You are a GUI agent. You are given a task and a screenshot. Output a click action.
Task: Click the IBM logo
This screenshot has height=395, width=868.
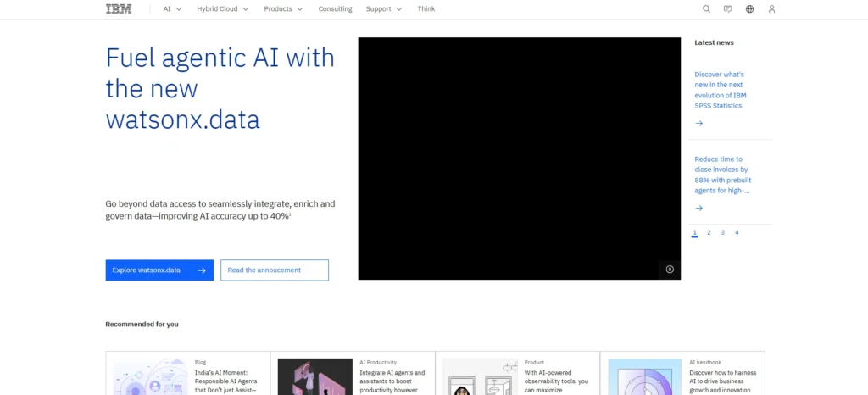(x=119, y=8)
